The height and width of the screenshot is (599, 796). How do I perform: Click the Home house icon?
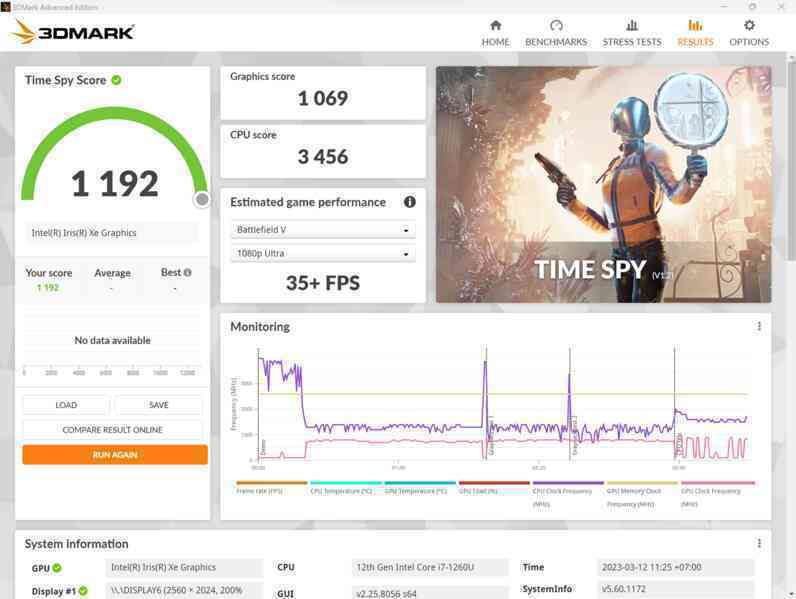pyautogui.click(x=495, y=25)
